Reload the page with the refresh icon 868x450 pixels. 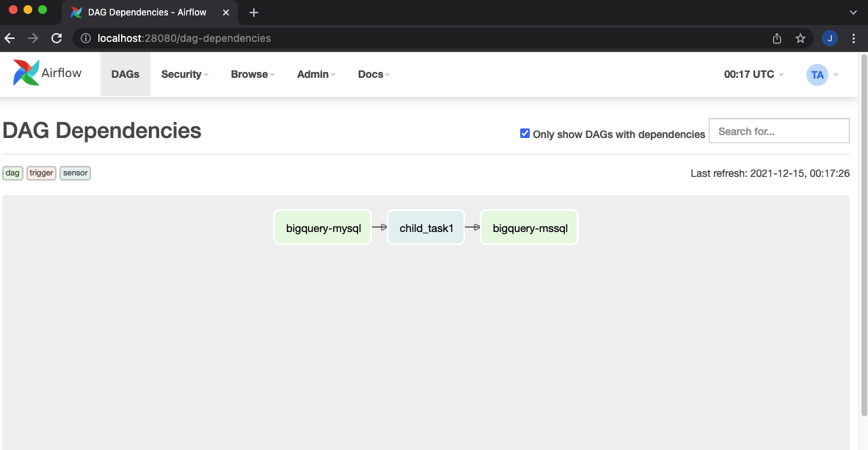click(x=56, y=38)
